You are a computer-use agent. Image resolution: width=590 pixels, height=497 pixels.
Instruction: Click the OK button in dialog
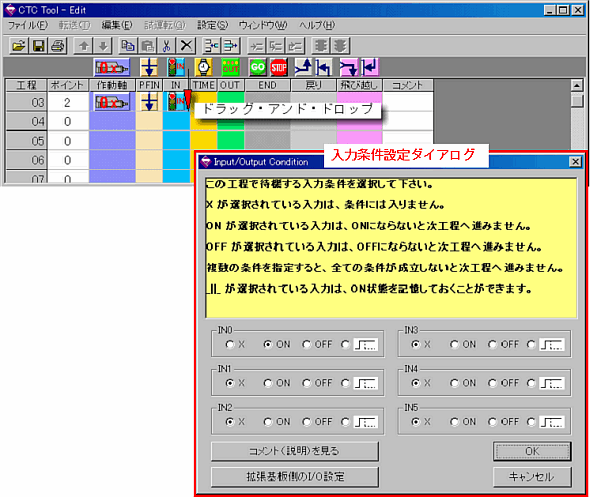pos(532,451)
